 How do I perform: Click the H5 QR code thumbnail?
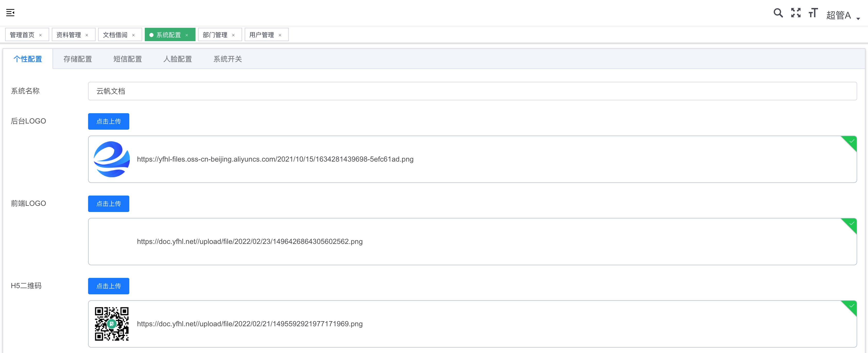coord(112,324)
